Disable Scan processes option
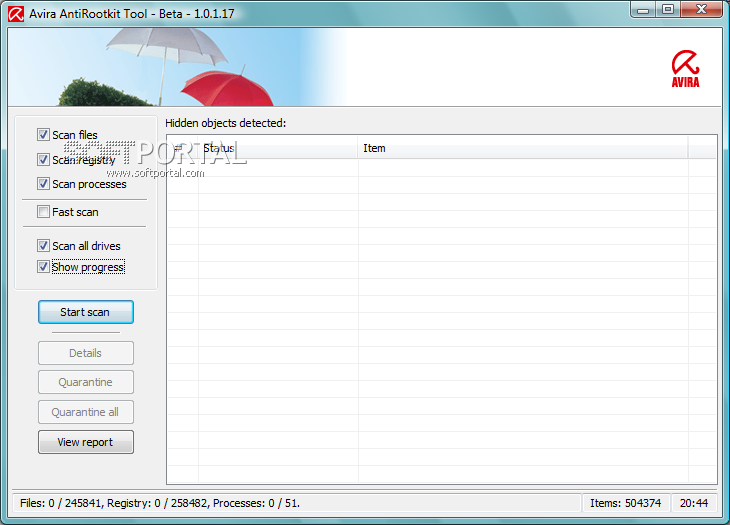 43,184
